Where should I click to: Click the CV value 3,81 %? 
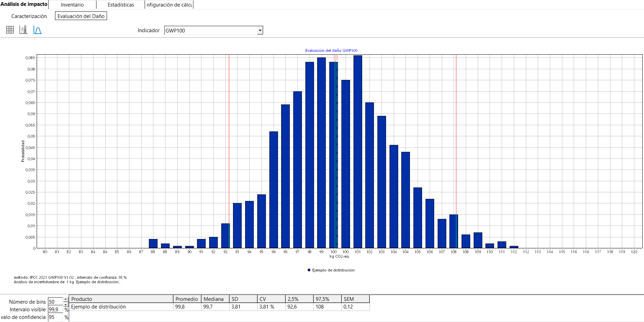pyautogui.click(x=271, y=307)
